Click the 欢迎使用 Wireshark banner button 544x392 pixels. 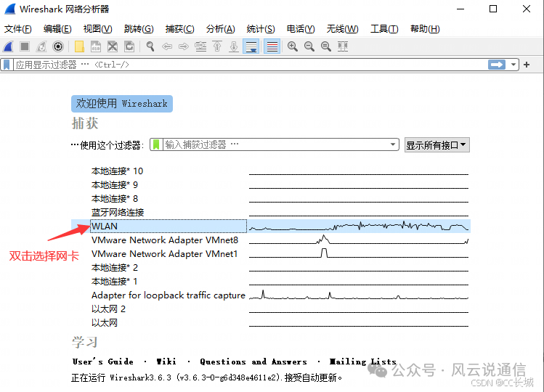tap(122, 103)
